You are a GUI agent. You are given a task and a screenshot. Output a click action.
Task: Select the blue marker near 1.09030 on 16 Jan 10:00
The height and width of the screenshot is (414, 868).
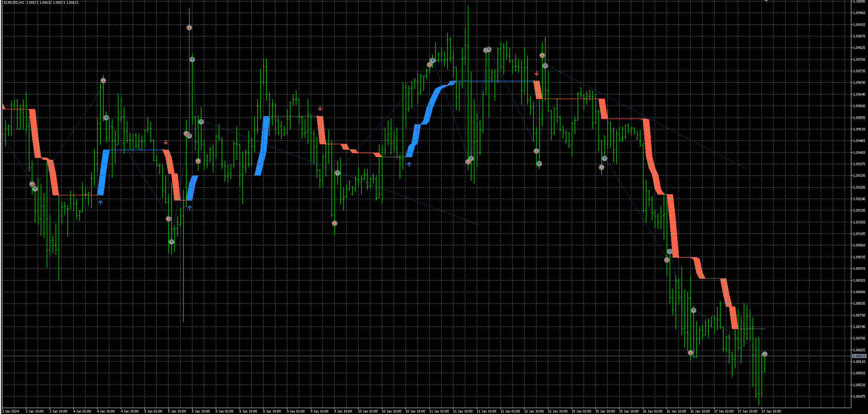click(670, 252)
